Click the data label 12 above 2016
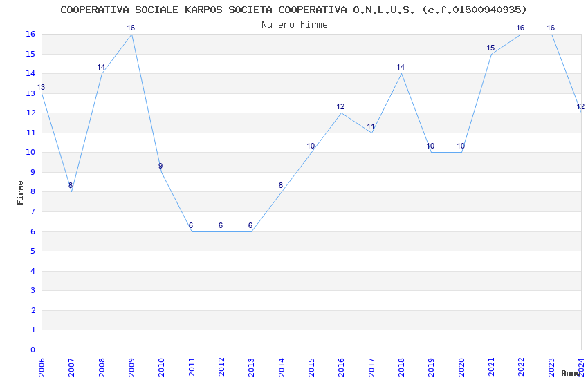 click(340, 106)
